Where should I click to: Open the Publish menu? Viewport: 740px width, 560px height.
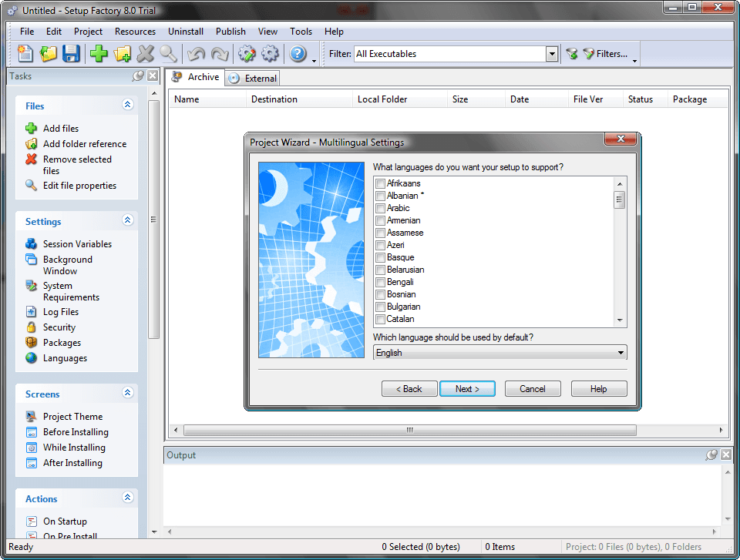(230, 32)
